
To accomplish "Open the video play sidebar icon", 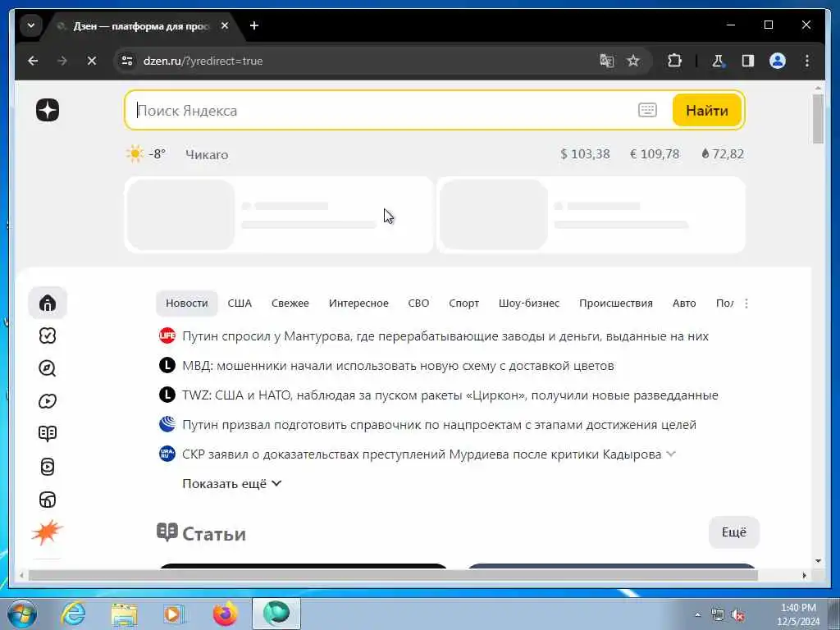I will (x=48, y=401).
